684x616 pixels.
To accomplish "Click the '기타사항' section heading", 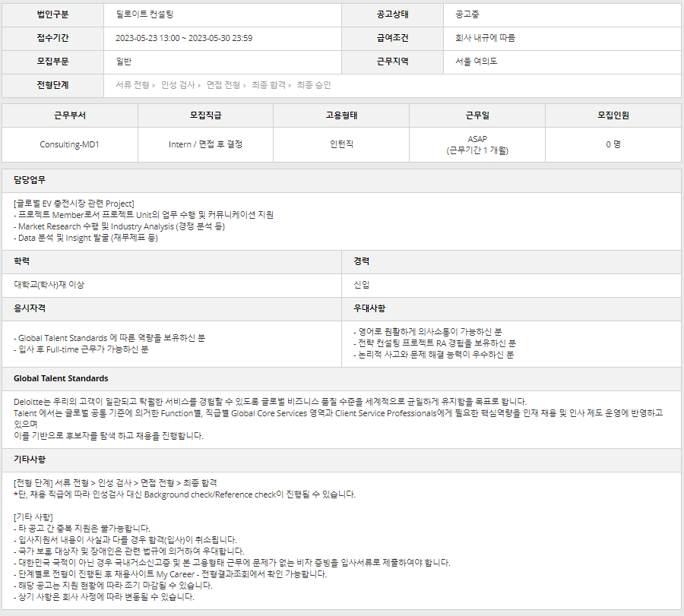I will coord(29,459).
